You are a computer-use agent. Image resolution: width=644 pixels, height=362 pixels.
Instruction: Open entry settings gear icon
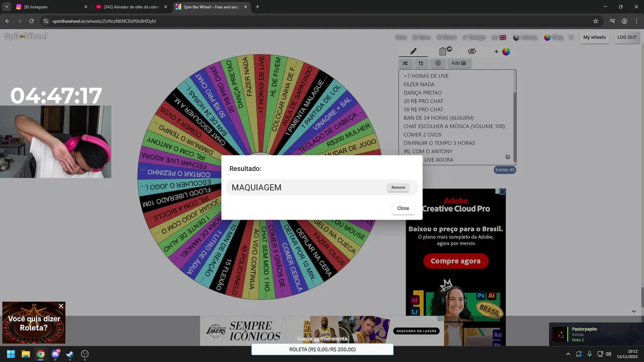click(438, 63)
